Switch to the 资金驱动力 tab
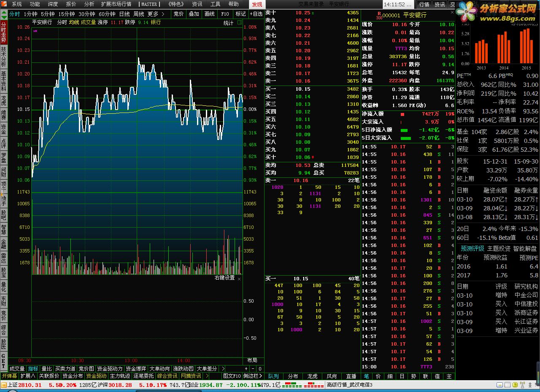 click(110, 369)
